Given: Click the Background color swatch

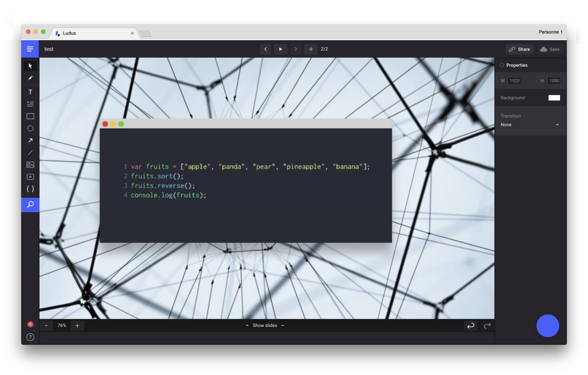Looking at the screenshot, I should click(554, 97).
